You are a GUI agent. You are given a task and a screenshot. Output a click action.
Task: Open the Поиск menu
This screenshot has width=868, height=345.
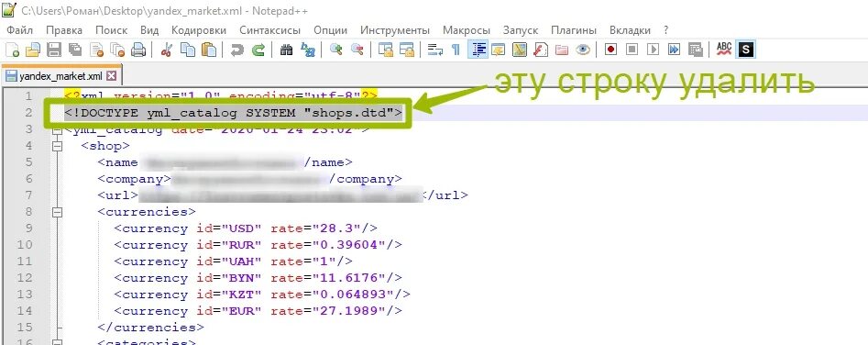111,30
